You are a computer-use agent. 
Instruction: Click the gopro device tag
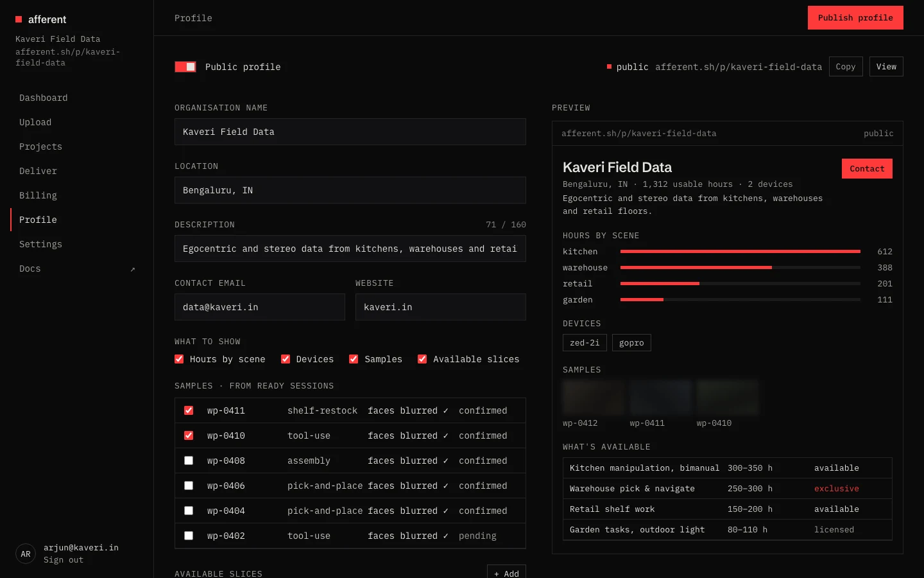pos(631,343)
